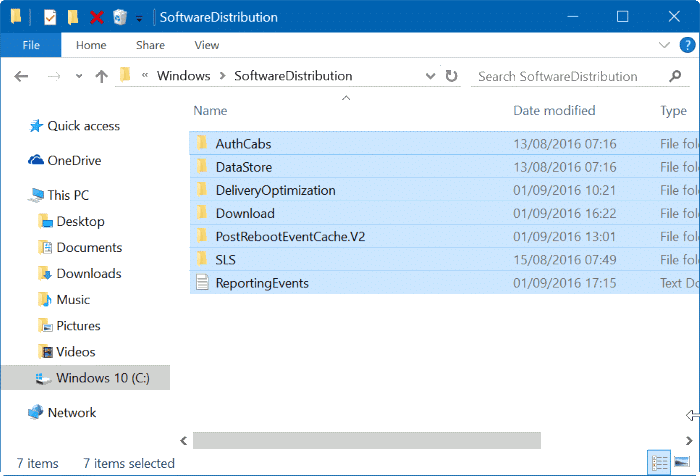Go back with the Back arrow
The height and width of the screenshot is (476, 700).
(21, 76)
